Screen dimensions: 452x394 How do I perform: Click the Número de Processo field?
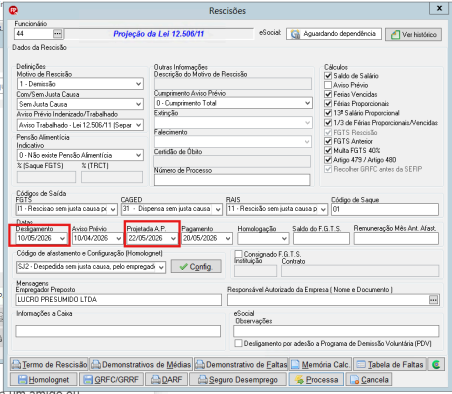(232, 180)
